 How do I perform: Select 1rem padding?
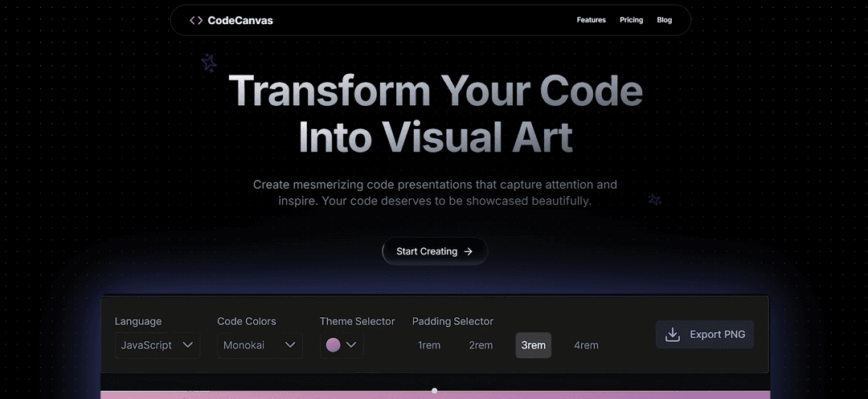pos(429,345)
